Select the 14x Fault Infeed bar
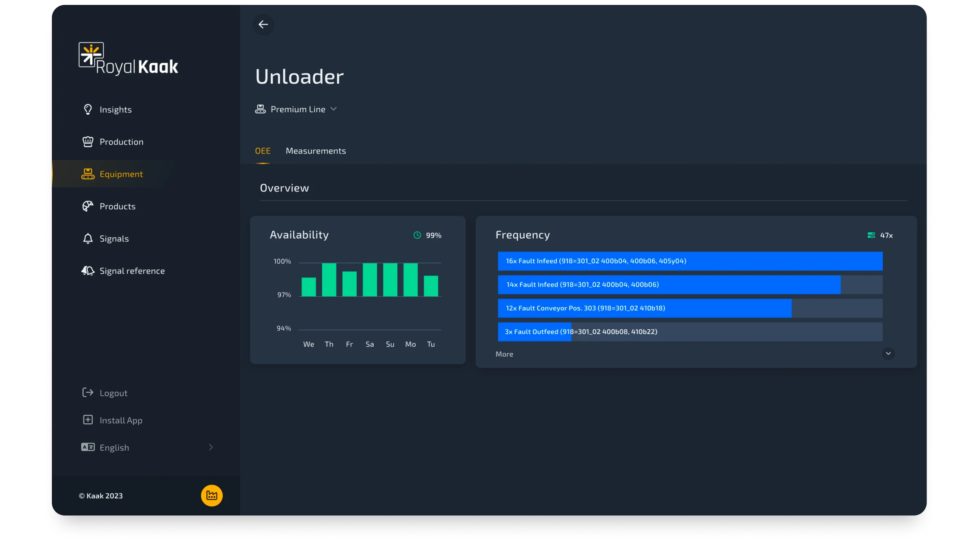 (x=690, y=285)
